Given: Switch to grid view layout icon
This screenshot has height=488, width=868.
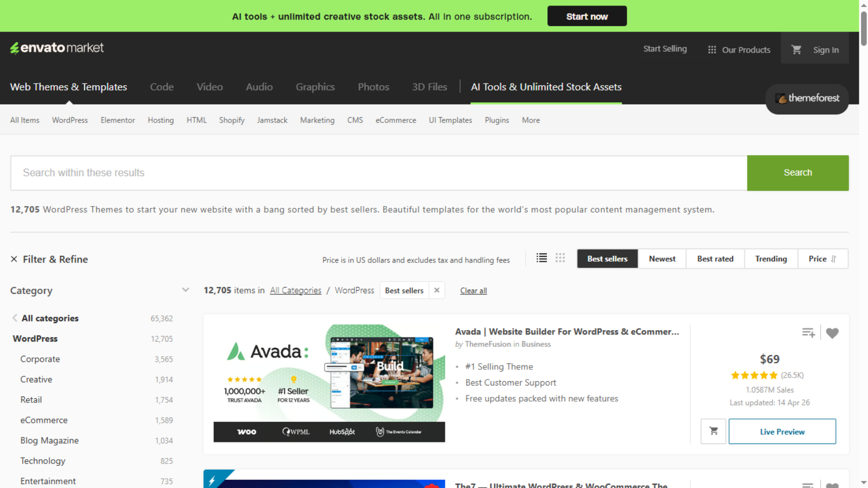Looking at the screenshot, I should pos(560,258).
